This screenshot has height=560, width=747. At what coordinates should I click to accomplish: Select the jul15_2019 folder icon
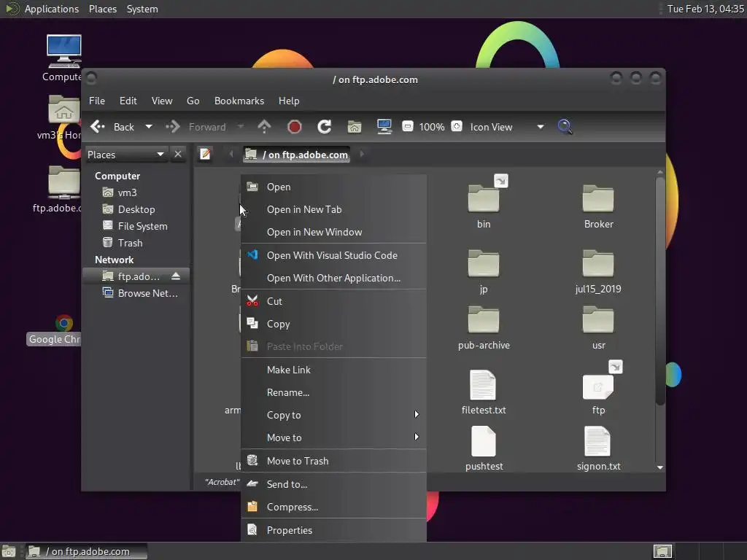click(598, 262)
